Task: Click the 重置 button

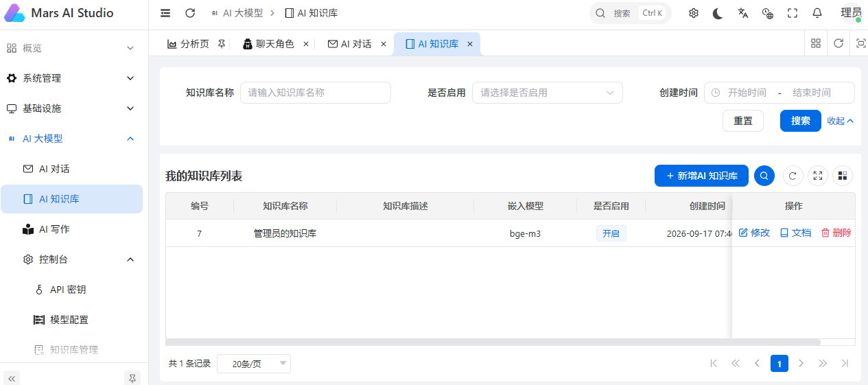Action: click(x=743, y=121)
